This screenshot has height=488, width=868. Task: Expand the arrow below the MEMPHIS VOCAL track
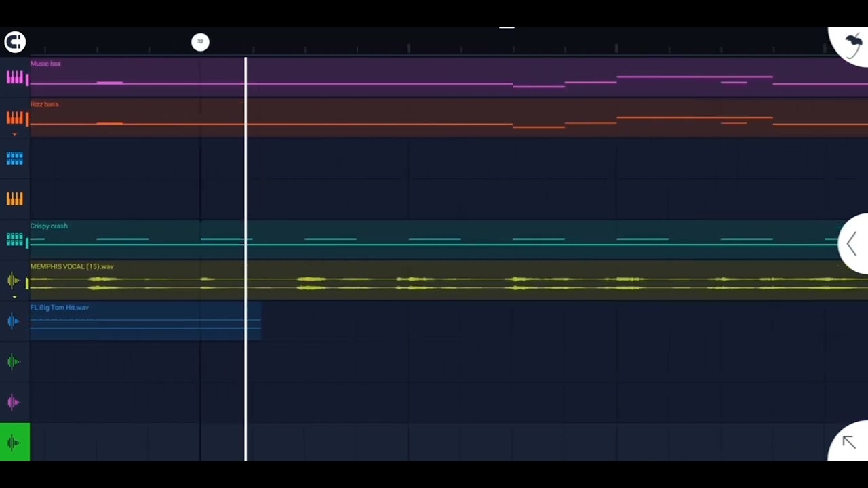coord(14,297)
